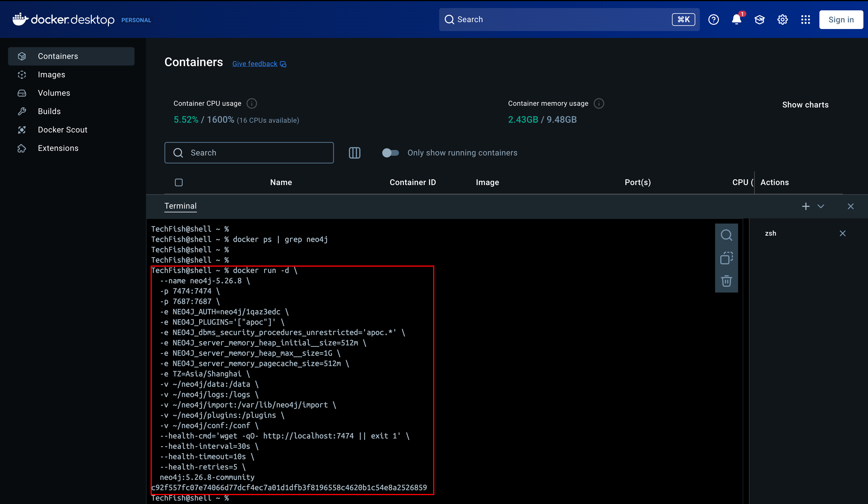This screenshot has width=868, height=504.
Task: Open Volumes in the sidebar
Action: pyautogui.click(x=71, y=93)
